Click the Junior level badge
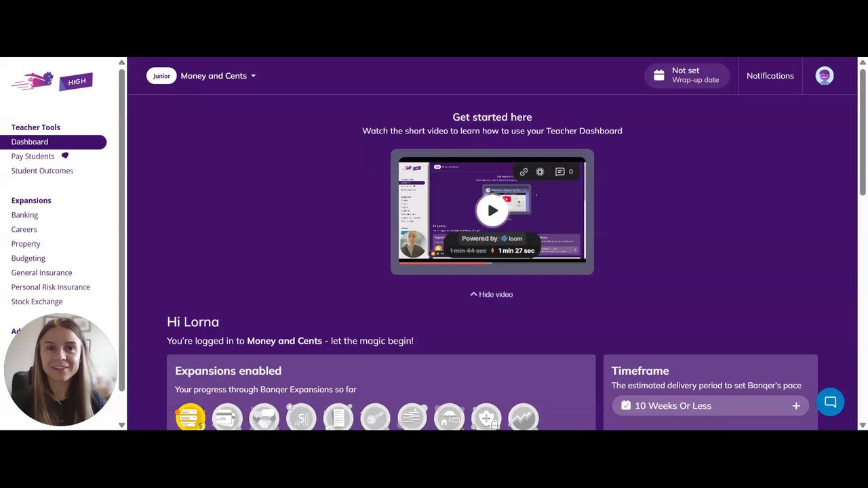Screen dimensions: 868x488 [x=161, y=76]
